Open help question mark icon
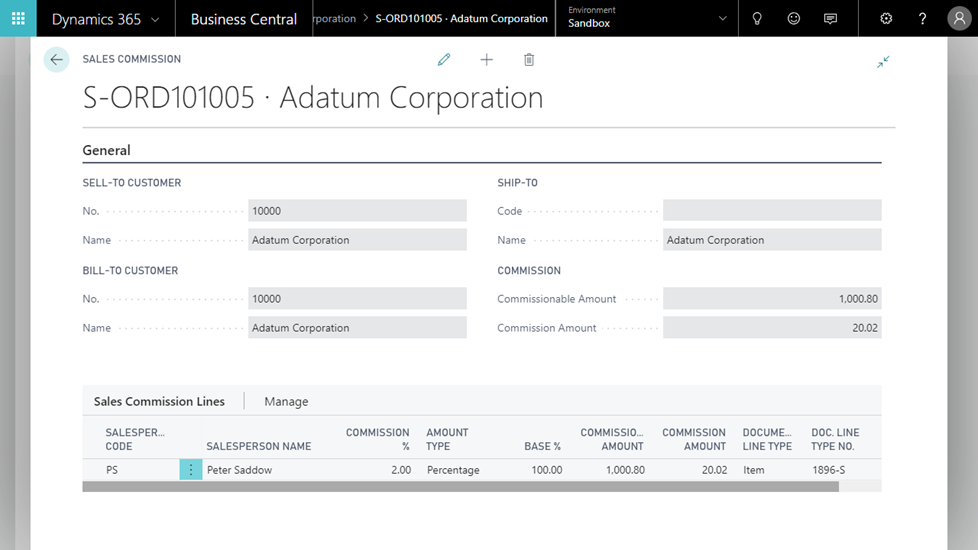This screenshot has width=978, height=550. [x=922, y=19]
